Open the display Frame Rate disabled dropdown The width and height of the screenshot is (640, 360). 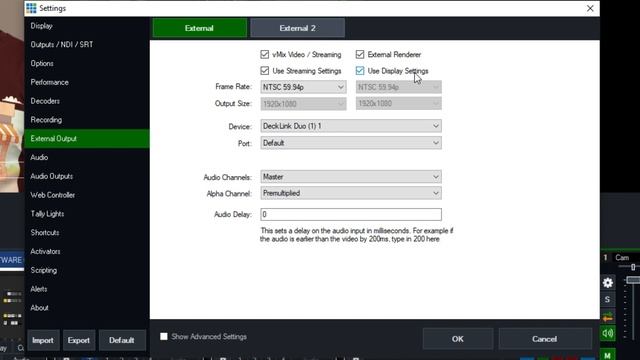[398, 87]
